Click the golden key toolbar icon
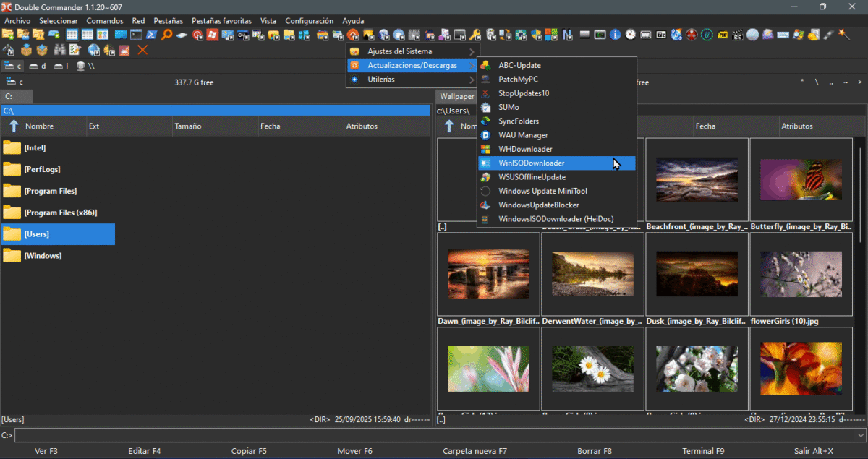This screenshot has width=868, height=459. tap(475, 35)
